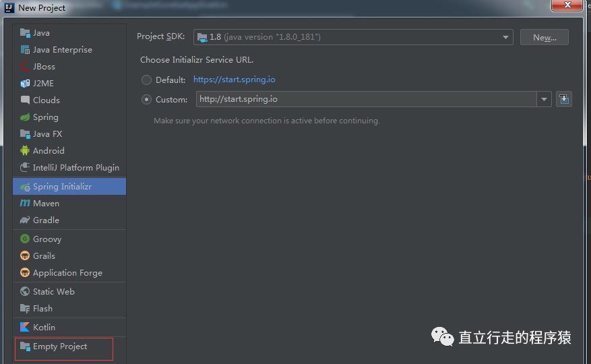The image size is (591, 364).
Task: Click the Gradle elephant icon
Action: tap(25, 220)
